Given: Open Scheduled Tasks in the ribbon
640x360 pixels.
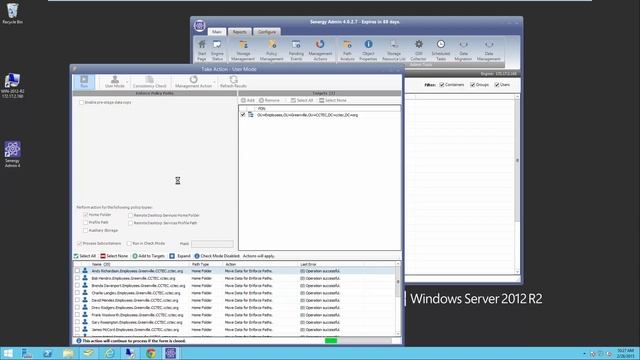Looking at the screenshot, I should point(441,51).
